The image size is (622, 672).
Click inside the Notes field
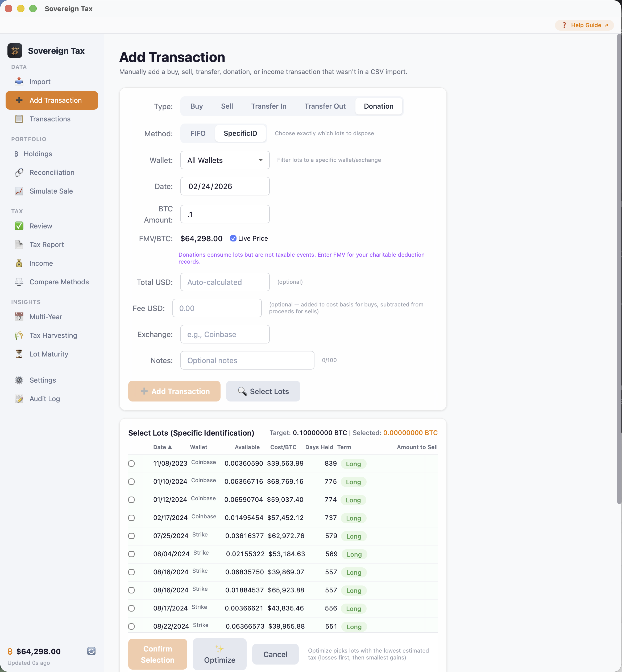[247, 360]
